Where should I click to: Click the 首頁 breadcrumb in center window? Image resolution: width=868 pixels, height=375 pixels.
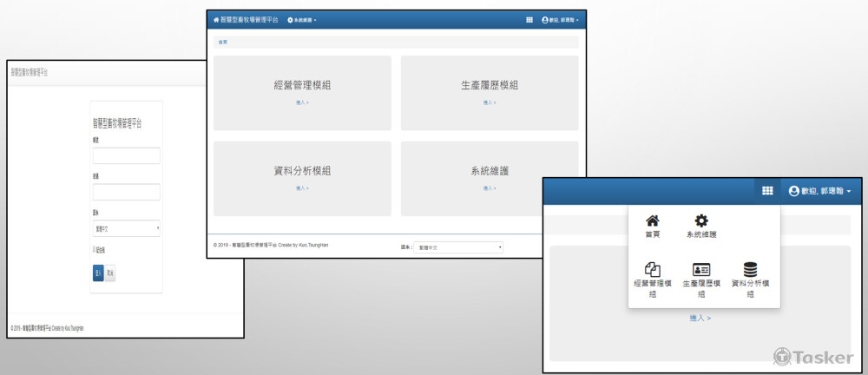coord(223,42)
